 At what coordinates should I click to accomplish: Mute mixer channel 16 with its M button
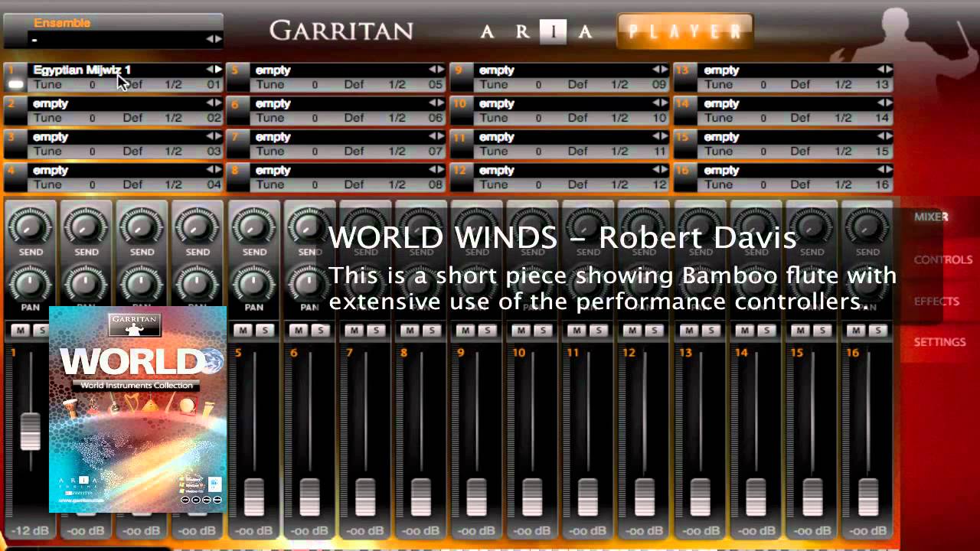pos(857,330)
